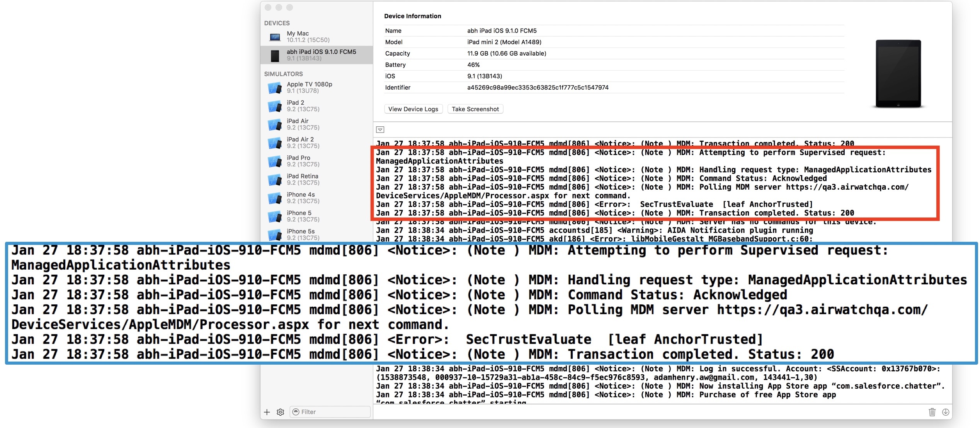980x428 pixels.
Task: Clear console with the trash icon
Action: 932,412
